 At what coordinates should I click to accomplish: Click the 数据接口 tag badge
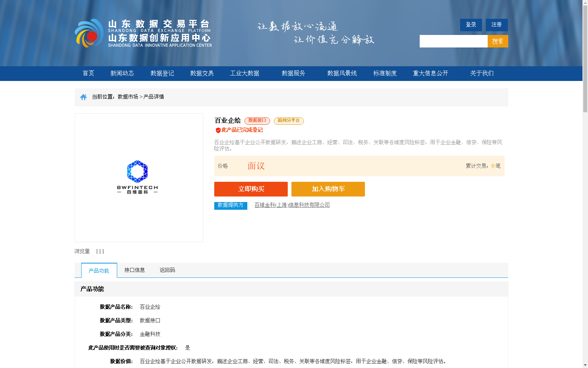pyautogui.click(x=257, y=121)
